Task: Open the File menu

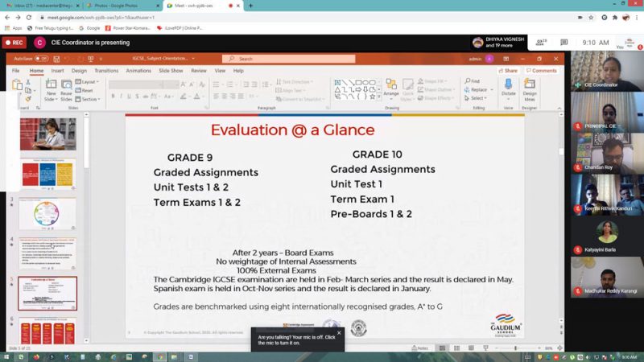Action: pyautogui.click(x=15, y=71)
